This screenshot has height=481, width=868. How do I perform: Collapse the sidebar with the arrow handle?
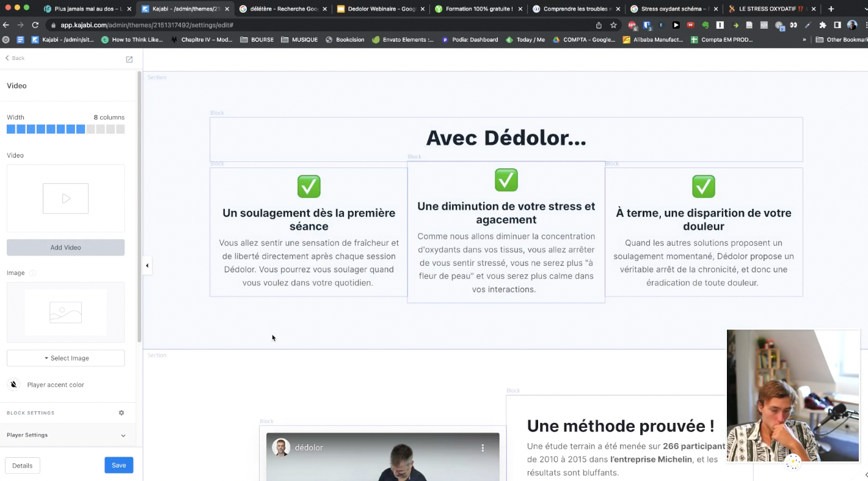147,265
